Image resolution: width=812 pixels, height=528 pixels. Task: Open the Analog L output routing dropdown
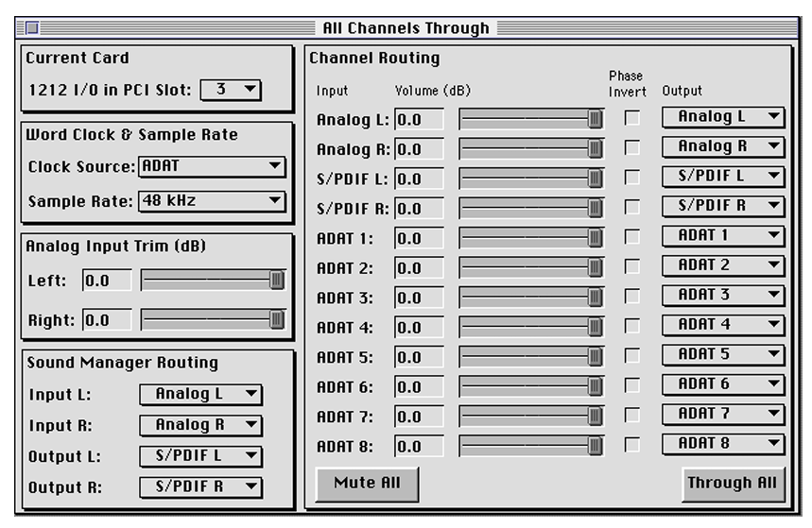[x=723, y=117]
